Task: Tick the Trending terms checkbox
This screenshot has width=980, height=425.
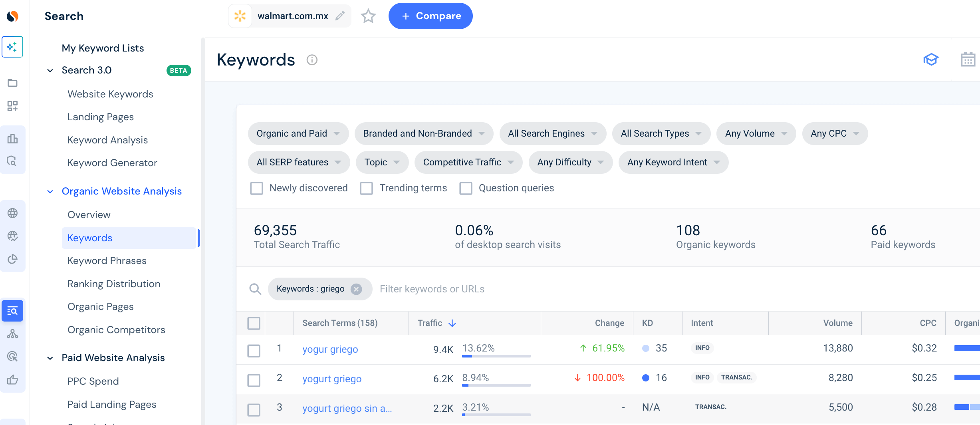Action: pos(366,188)
